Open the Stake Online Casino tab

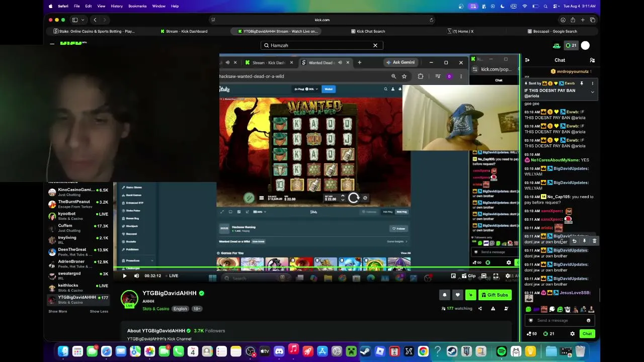(x=94, y=31)
